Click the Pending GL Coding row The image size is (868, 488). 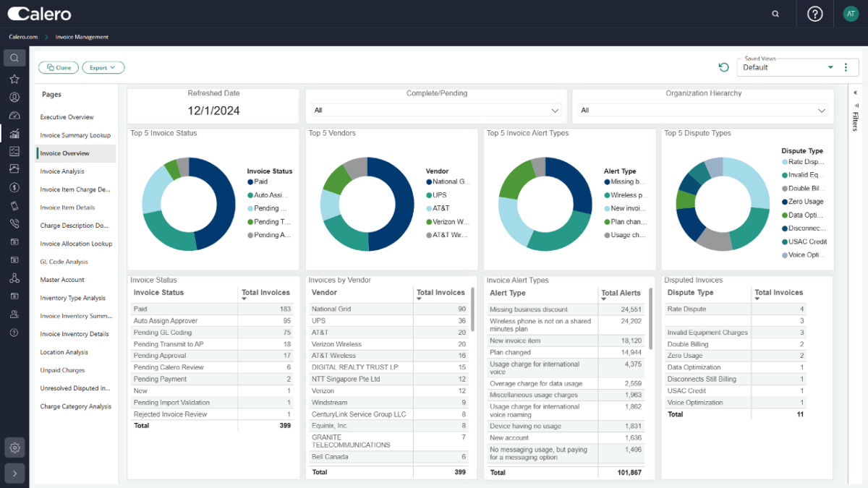(213, 333)
